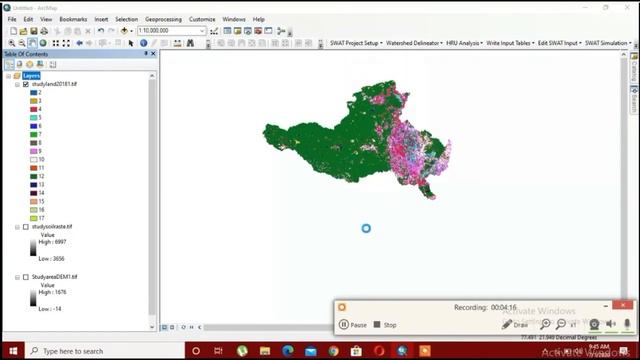Open the Catalog window toolbar icon
The height and width of the screenshot is (360, 640).
[238, 31]
